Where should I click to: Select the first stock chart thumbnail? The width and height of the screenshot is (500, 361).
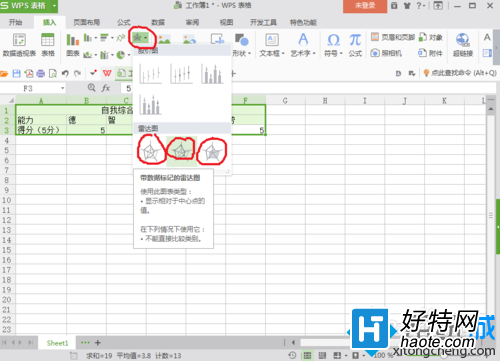pos(150,73)
